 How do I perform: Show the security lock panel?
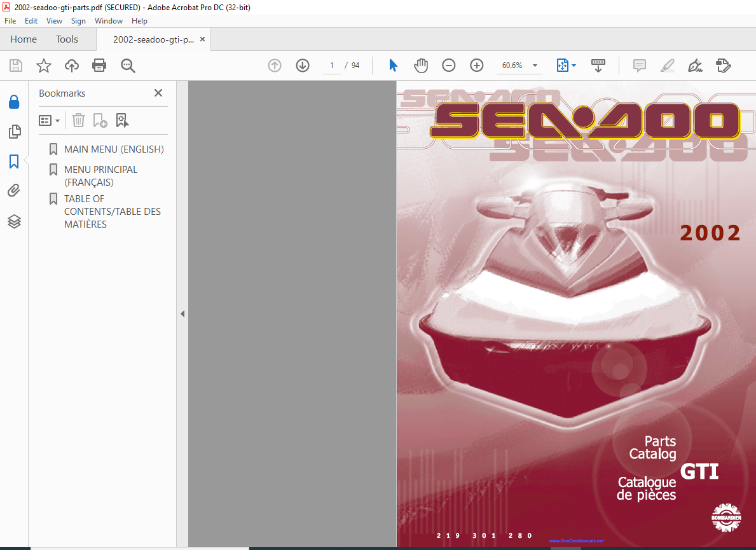click(x=14, y=102)
